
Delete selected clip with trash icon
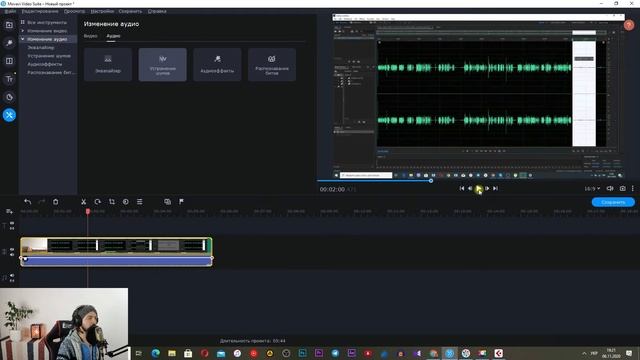56,202
